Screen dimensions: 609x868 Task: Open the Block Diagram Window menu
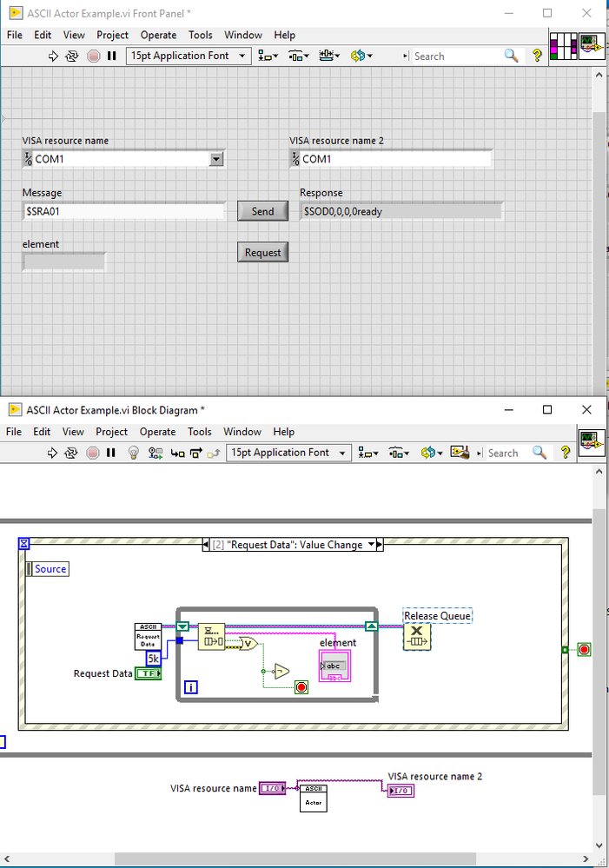click(x=242, y=432)
